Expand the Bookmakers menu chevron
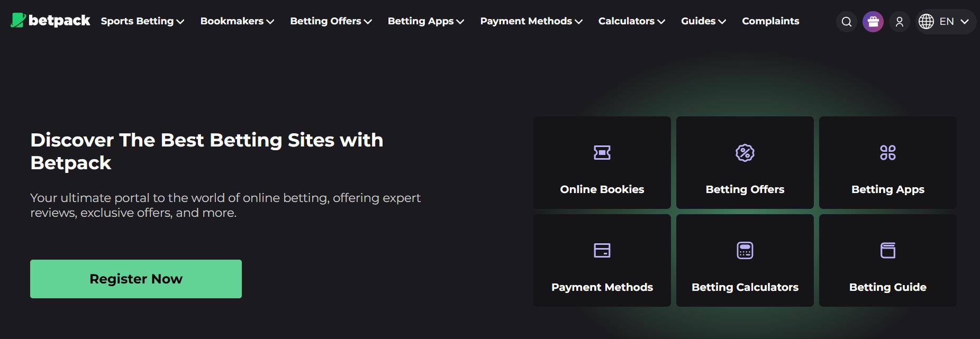Viewport: 980px width, 339px height. tap(270, 22)
